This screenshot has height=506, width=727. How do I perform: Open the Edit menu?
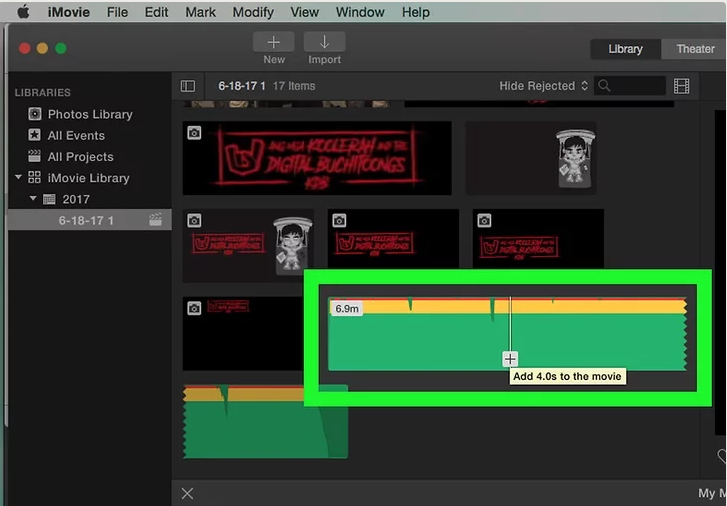pyautogui.click(x=156, y=12)
